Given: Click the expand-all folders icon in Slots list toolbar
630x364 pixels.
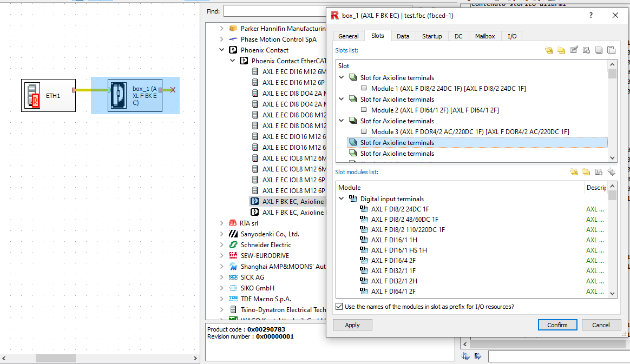Looking at the screenshot, I should (549, 50).
